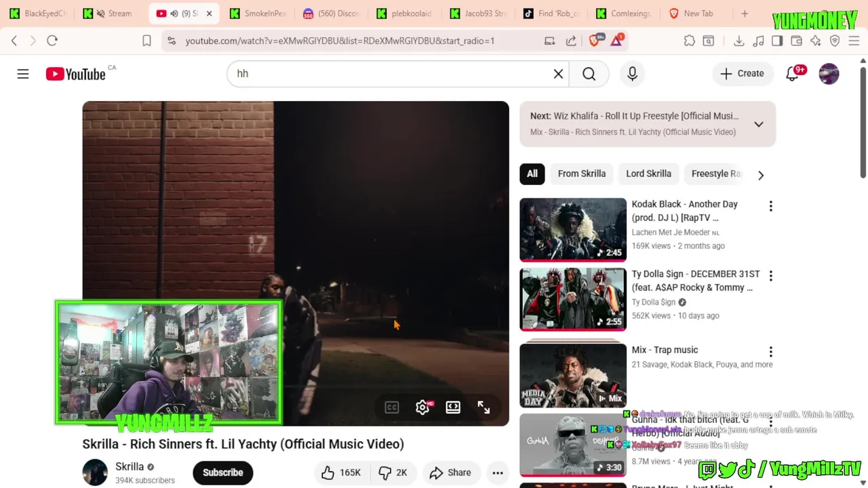Open Skrilla channel name link
Viewport: 868px width, 488px height.
click(130, 466)
